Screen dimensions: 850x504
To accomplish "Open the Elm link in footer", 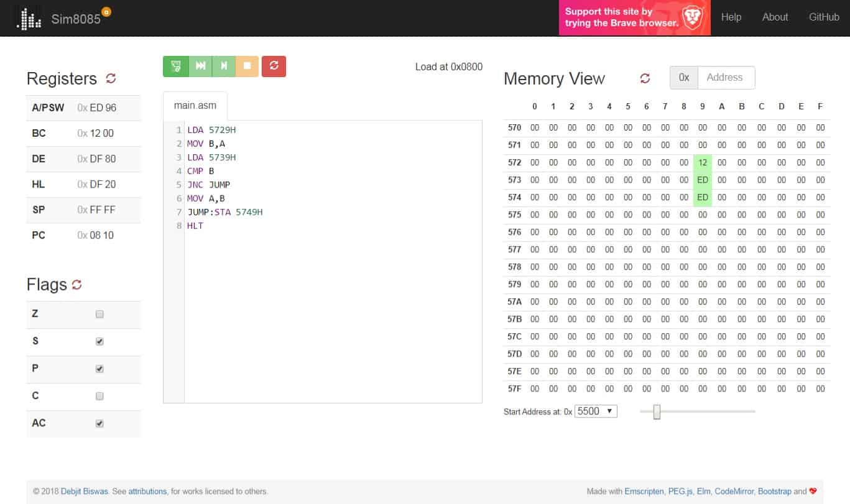I will point(704,491).
